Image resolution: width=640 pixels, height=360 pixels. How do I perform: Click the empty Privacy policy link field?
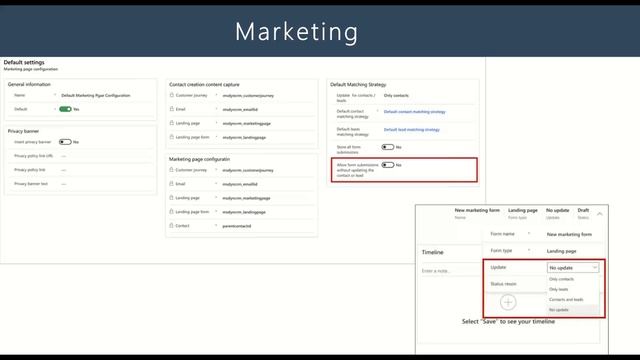64,170
